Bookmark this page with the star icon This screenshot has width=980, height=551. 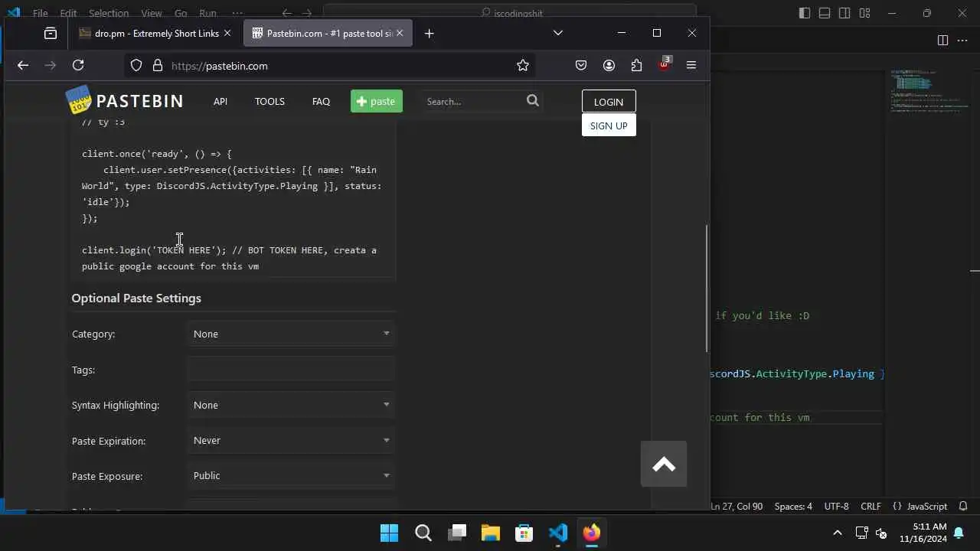pos(523,66)
